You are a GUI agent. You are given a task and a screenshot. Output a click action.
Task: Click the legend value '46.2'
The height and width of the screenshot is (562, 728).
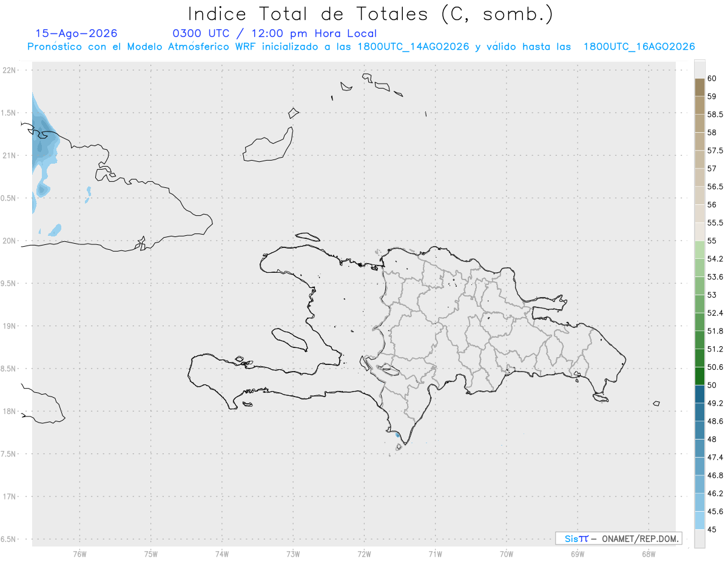[715, 493]
